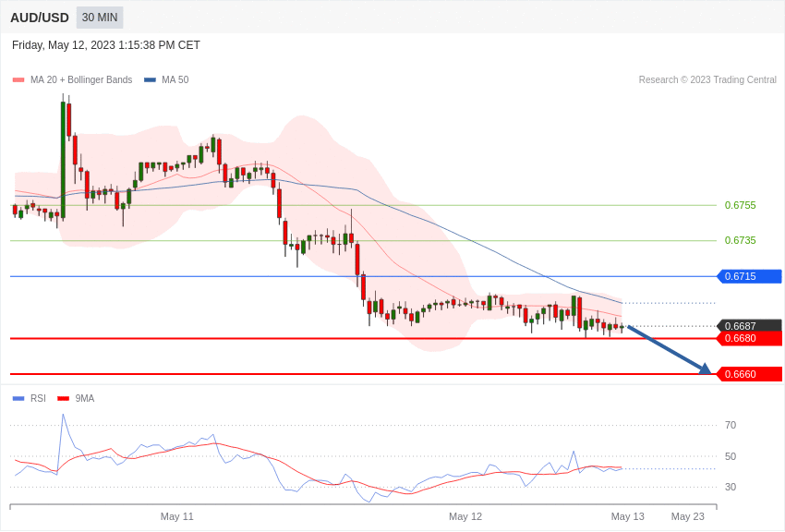Select the May 11 date axis label

tap(176, 516)
